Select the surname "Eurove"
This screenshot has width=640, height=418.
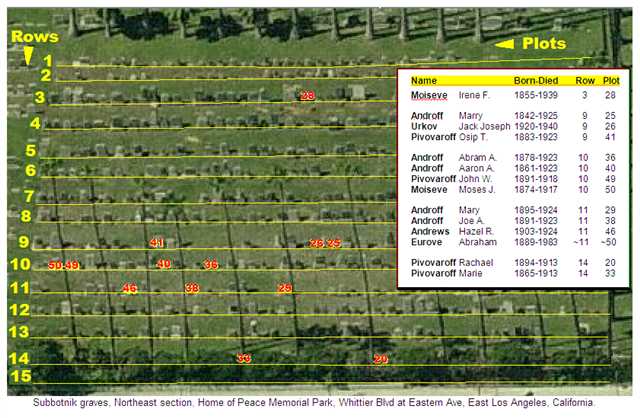coord(426,242)
